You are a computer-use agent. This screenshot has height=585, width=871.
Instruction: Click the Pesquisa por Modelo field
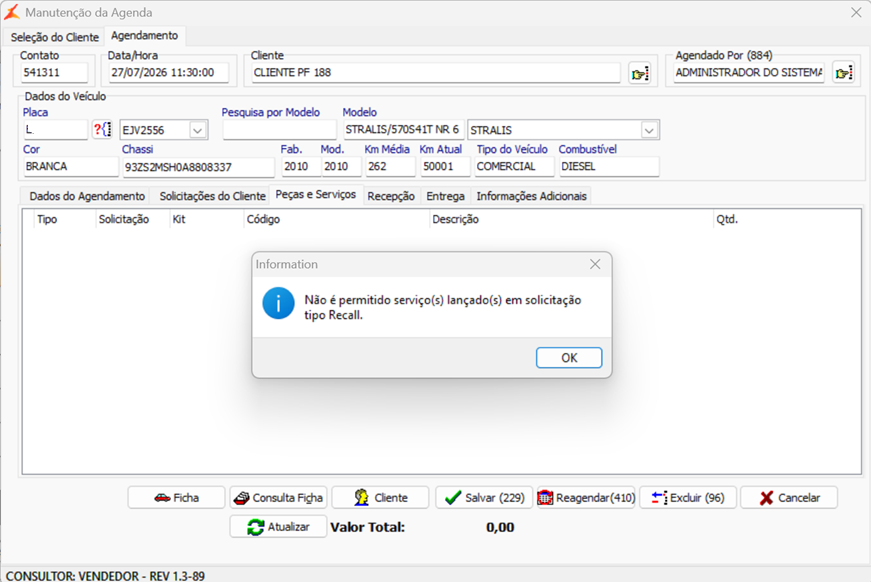coord(279,131)
